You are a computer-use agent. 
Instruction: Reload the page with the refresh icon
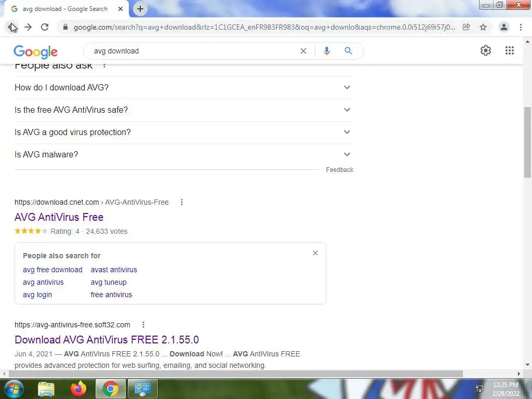[45, 27]
